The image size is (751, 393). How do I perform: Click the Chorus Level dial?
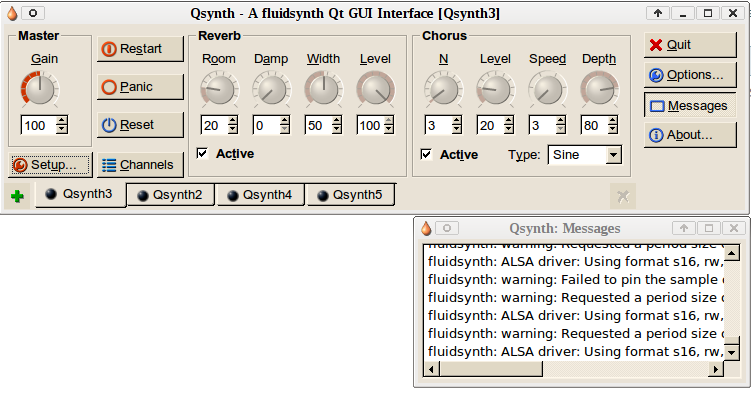(x=496, y=89)
